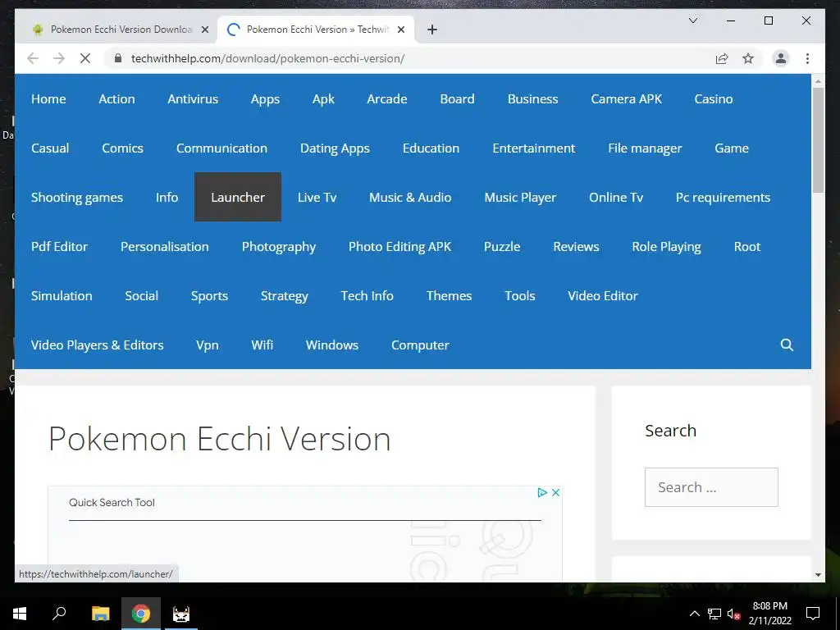Screen dimensions: 840x630
Task: Open site search magnifier in blue menu
Action: (x=787, y=345)
